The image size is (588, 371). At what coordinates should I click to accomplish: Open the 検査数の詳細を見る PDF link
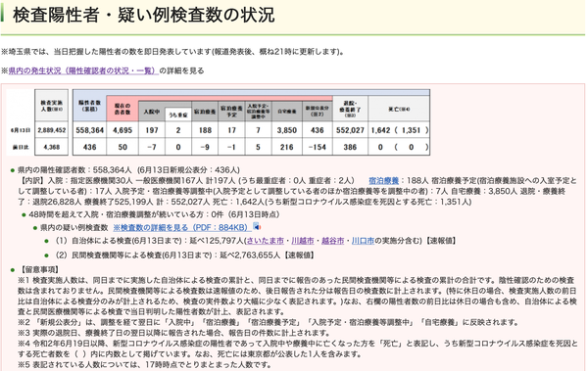pos(182,227)
